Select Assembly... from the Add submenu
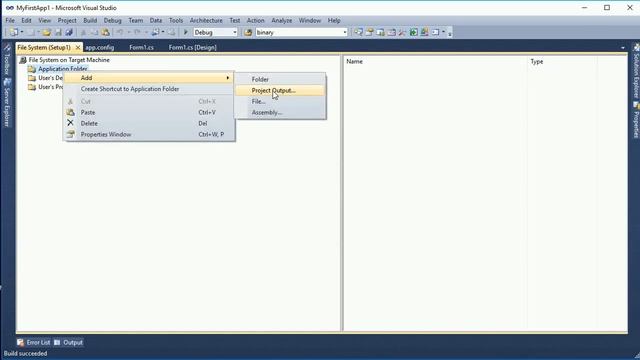This screenshot has height=360, width=640. pyautogui.click(x=280, y=112)
